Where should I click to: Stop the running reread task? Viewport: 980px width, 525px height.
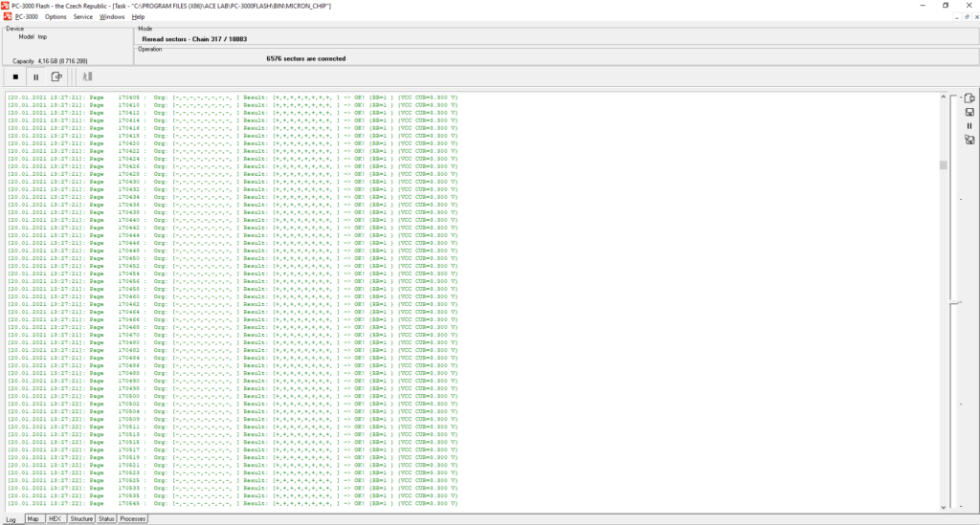(15, 77)
